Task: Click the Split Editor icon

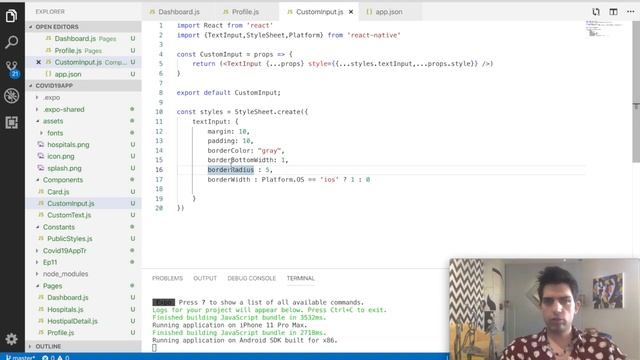Action: [613, 12]
